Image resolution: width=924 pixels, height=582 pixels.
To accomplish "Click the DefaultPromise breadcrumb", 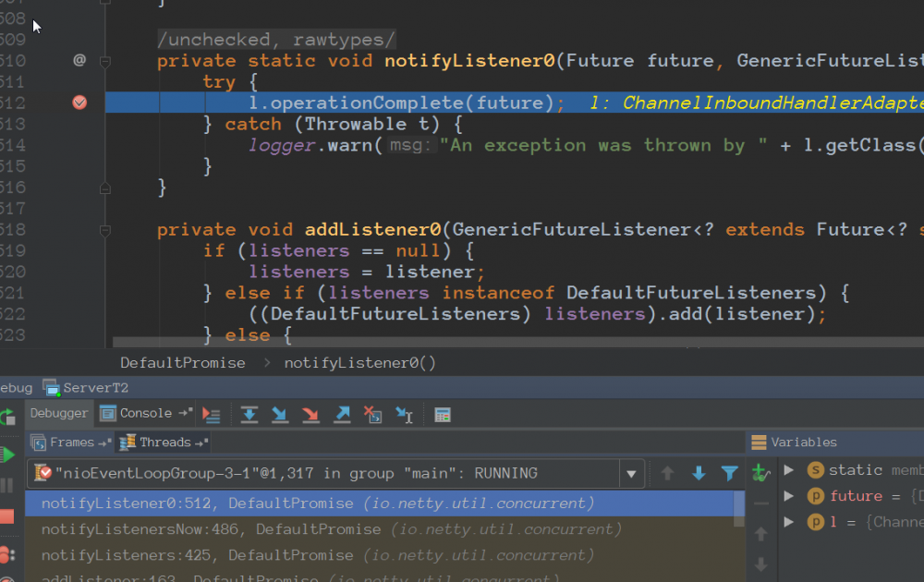I will point(183,363).
